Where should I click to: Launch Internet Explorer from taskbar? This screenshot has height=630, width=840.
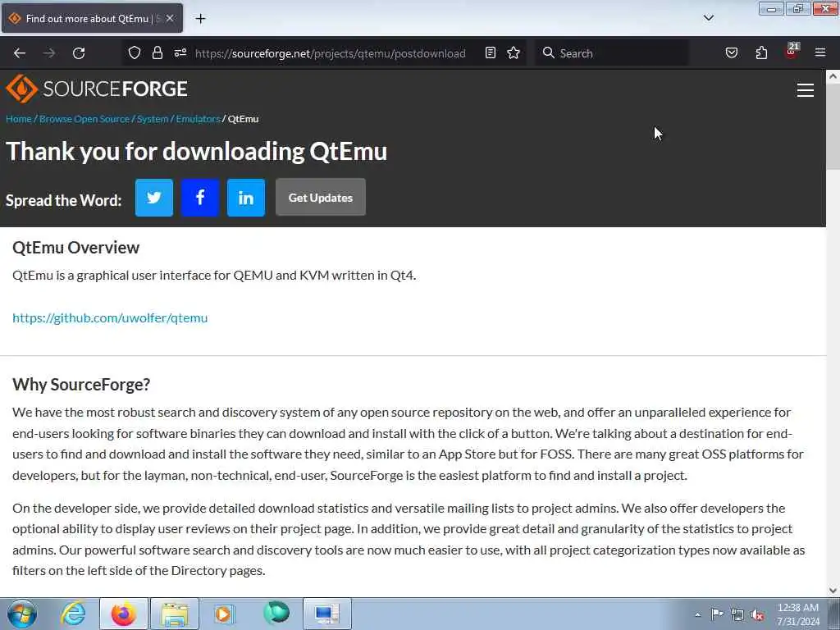(x=73, y=614)
